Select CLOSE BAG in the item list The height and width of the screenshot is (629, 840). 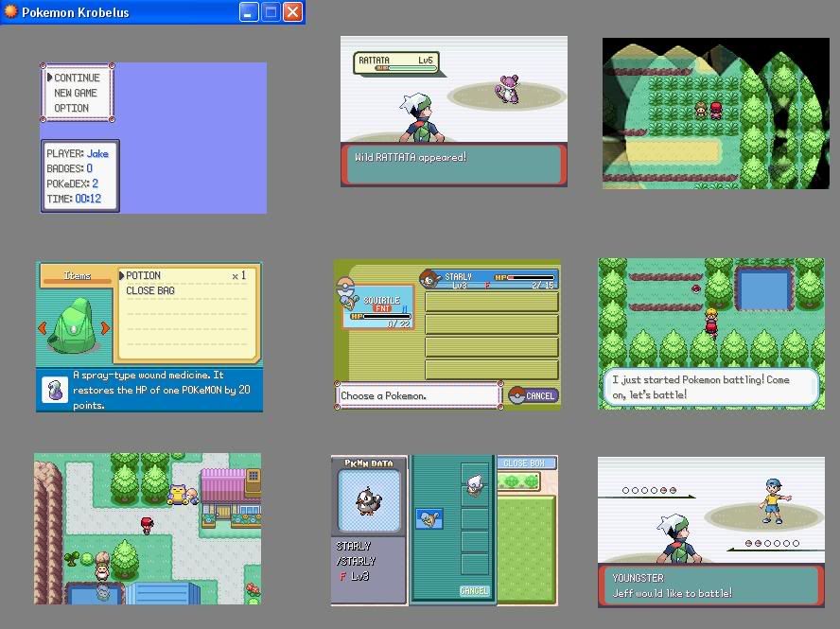point(150,290)
